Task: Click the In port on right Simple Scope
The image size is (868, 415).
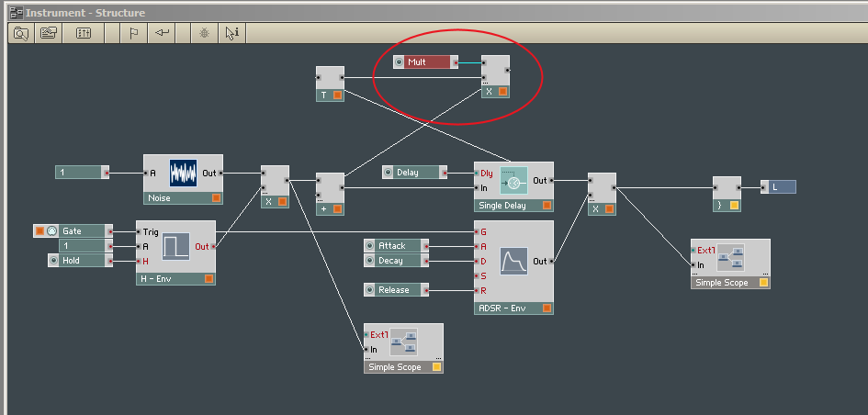Action: (x=693, y=265)
